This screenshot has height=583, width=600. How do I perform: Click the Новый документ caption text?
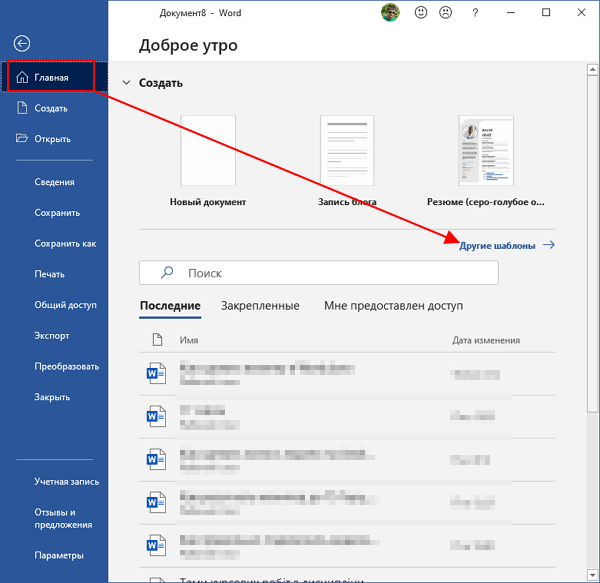pyautogui.click(x=208, y=202)
